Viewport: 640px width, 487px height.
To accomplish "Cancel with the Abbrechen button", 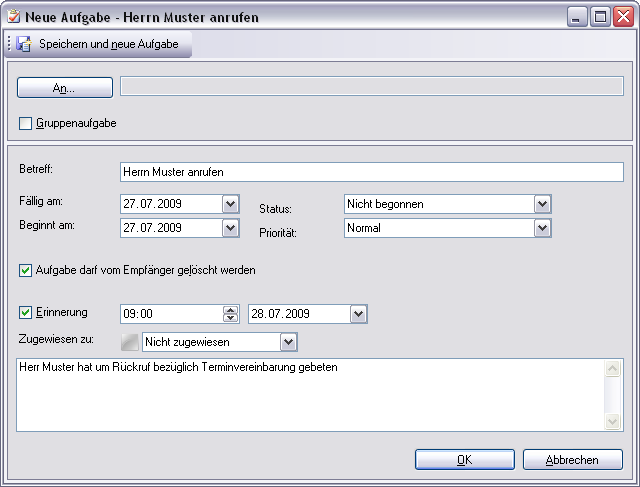I will tap(573, 460).
